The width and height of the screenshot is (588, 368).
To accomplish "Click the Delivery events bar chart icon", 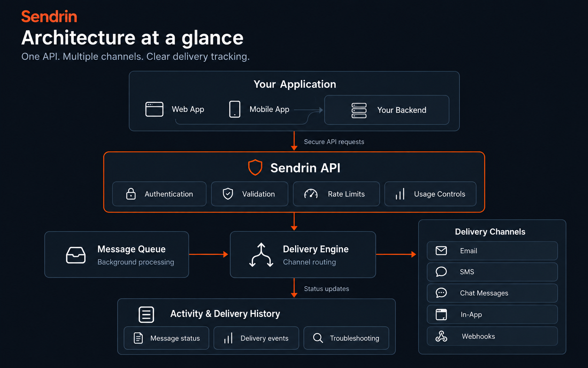I will (x=228, y=338).
